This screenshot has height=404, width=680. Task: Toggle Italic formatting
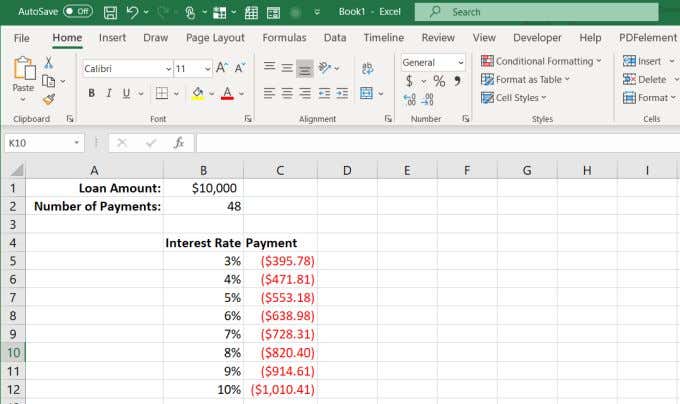(109, 93)
